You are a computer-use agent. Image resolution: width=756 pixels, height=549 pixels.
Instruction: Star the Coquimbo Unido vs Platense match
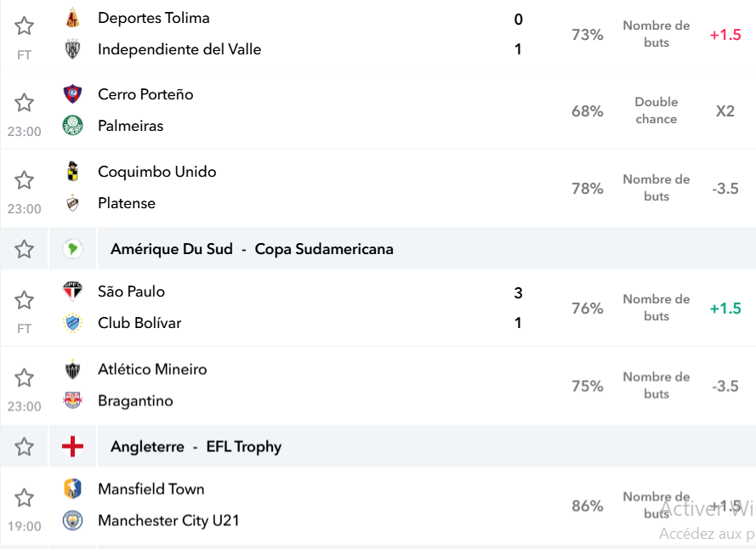[24, 180]
